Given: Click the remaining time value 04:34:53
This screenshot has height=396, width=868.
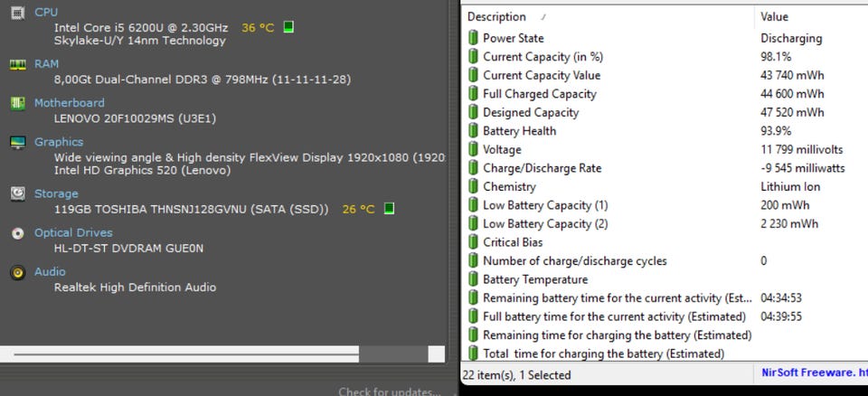Looking at the screenshot, I should point(781,298).
